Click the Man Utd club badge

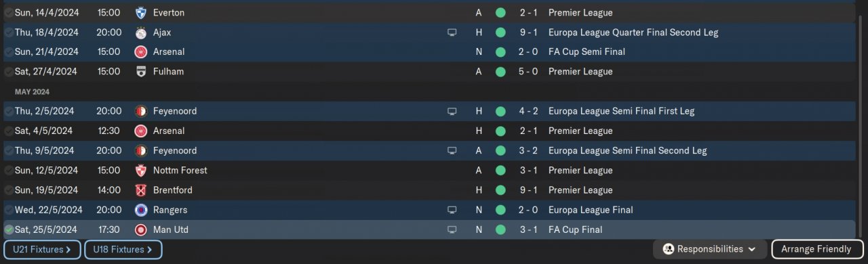(141, 229)
